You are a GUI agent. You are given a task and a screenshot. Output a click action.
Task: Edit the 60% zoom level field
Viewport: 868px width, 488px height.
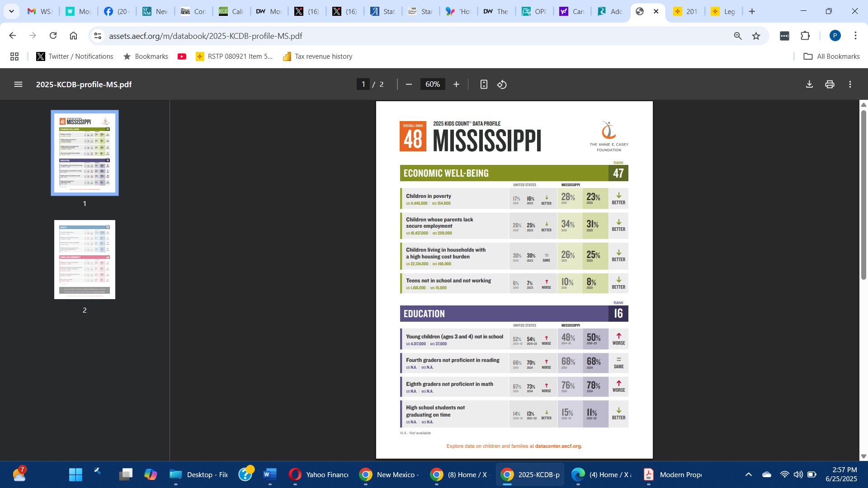point(432,84)
